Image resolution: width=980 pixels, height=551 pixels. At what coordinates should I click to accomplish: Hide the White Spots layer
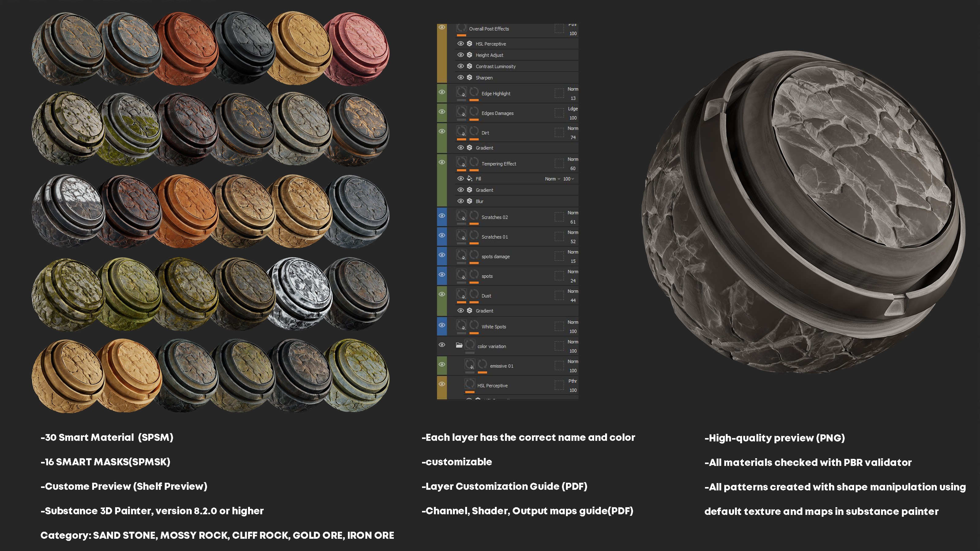tap(442, 325)
